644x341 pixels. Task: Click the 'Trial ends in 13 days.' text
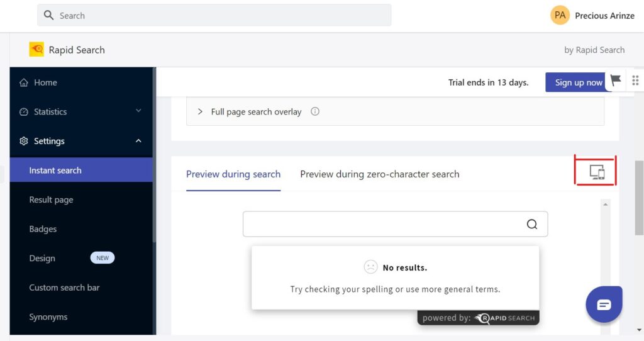click(488, 82)
